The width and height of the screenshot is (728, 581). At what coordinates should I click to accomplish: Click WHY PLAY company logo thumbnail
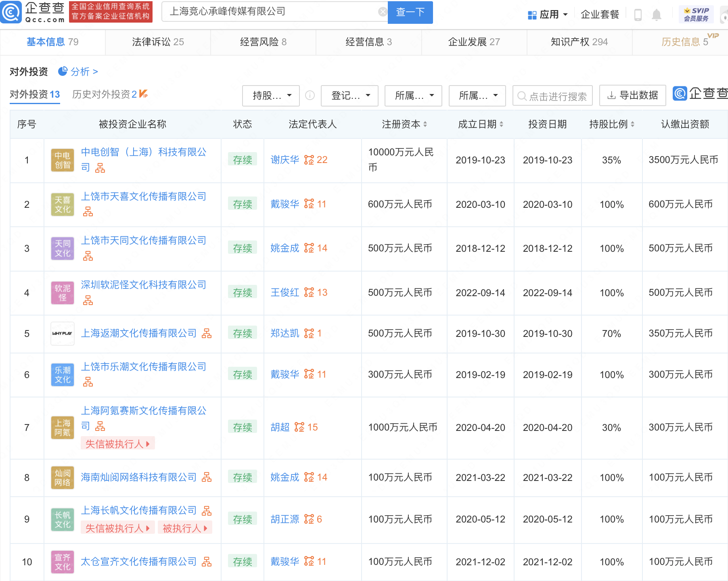click(63, 334)
